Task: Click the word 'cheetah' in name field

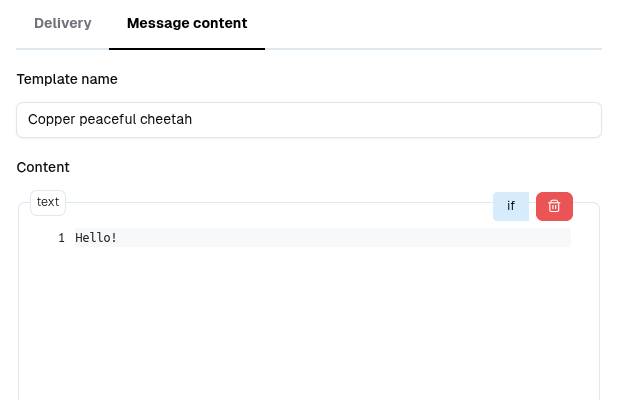Action: click(x=165, y=120)
